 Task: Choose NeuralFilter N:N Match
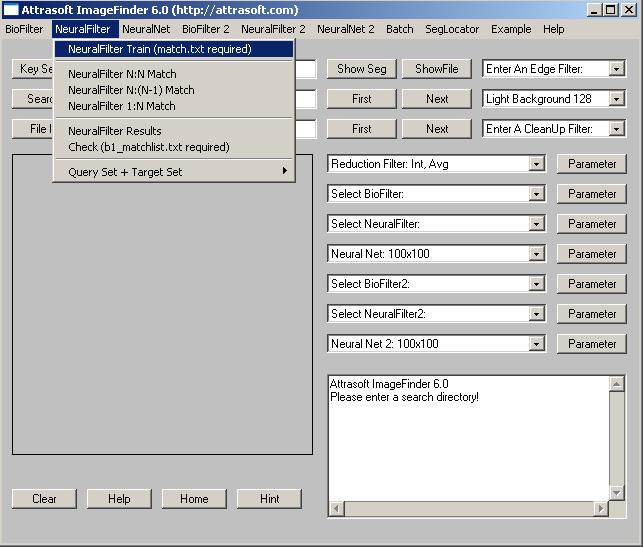tap(122, 74)
